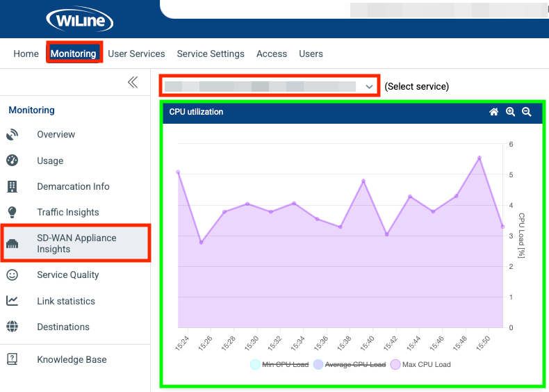Click the CPU Load [%] axis title
The width and height of the screenshot is (549, 392).
[521, 235]
